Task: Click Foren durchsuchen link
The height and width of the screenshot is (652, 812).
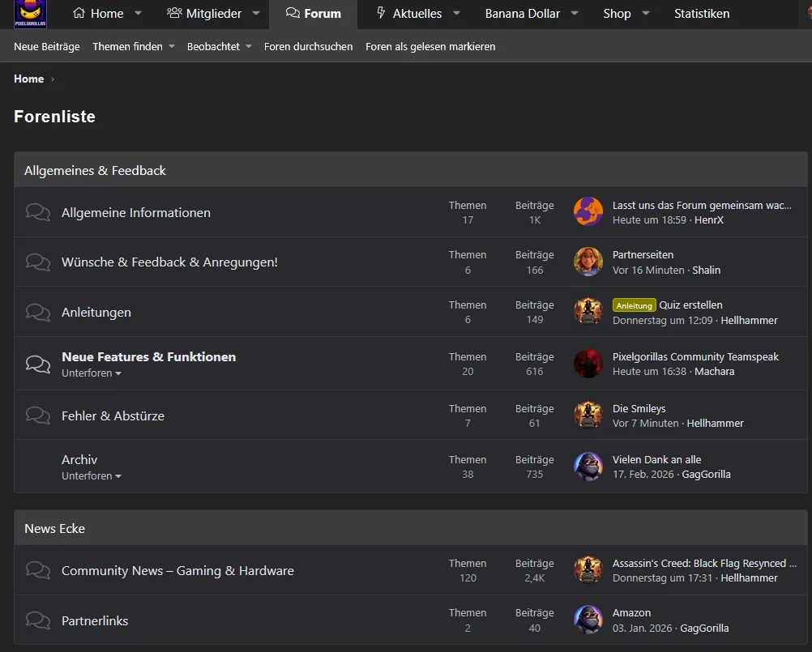Action: pos(308,47)
